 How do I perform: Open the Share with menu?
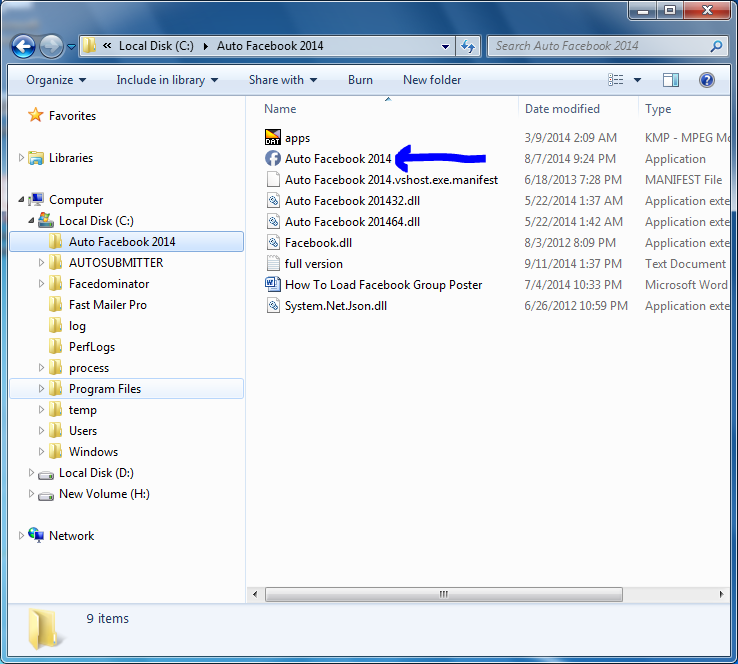coord(283,80)
